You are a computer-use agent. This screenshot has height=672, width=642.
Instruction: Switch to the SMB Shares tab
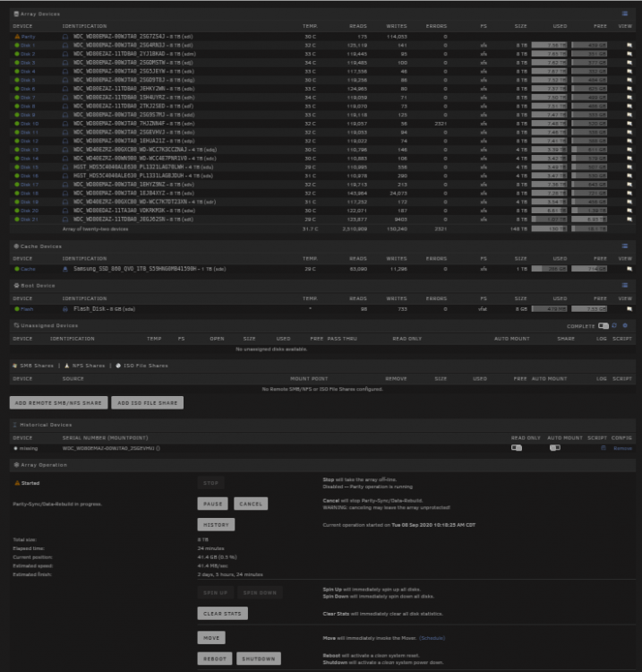pyautogui.click(x=33, y=366)
